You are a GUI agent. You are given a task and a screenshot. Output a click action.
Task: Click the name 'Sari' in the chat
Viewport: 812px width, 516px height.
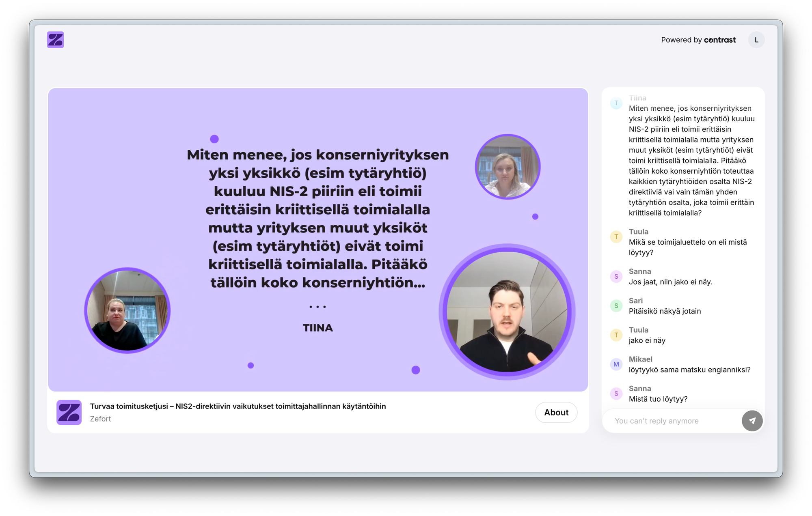tap(635, 301)
